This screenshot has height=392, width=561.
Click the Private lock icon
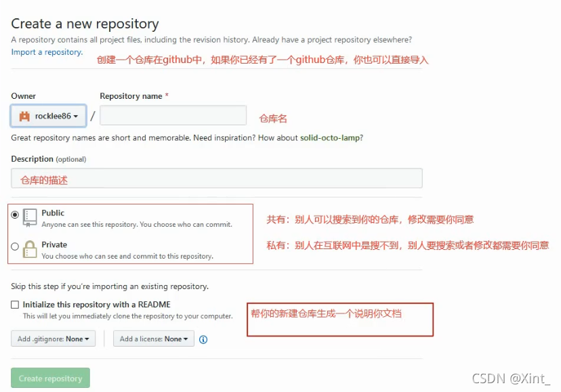(x=30, y=249)
